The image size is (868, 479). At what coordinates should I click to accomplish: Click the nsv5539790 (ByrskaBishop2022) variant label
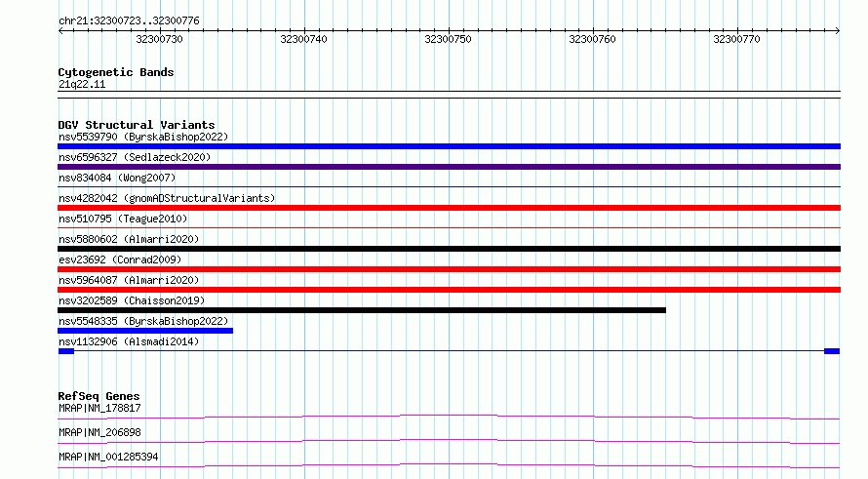click(143, 137)
